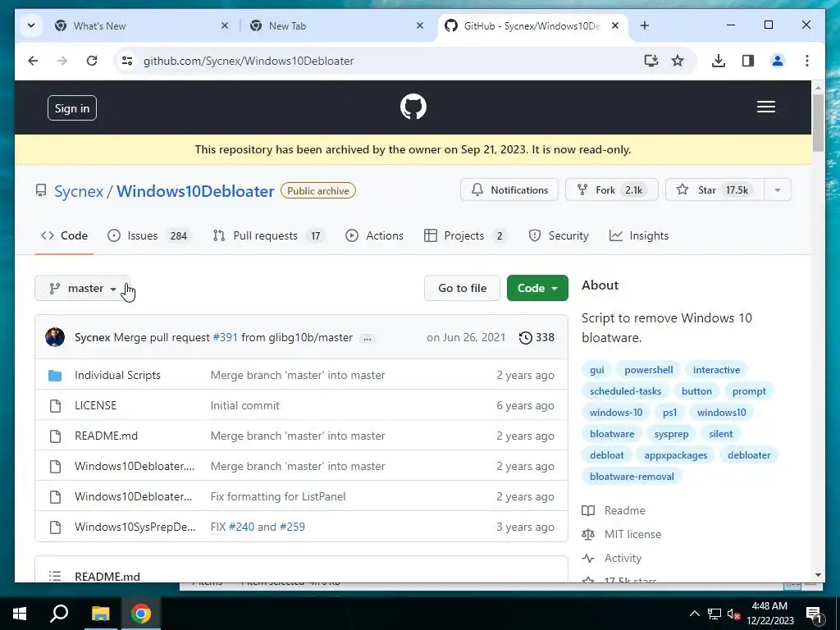The image size is (840, 630).
Task: Open the Actions tab
Action: point(374,235)
